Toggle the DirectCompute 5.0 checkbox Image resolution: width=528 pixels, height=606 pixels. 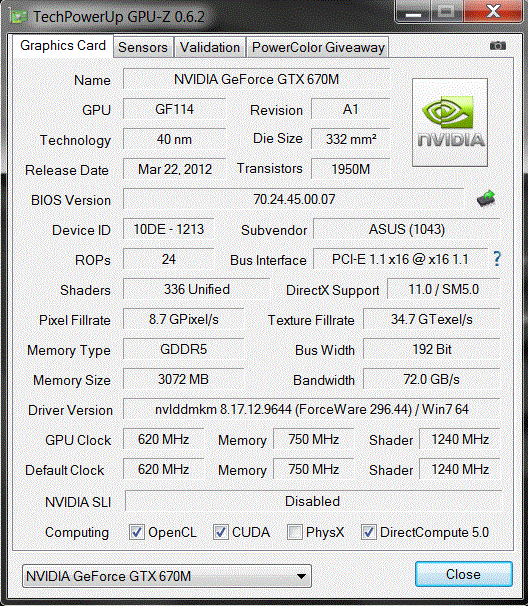tap(368, 532)
